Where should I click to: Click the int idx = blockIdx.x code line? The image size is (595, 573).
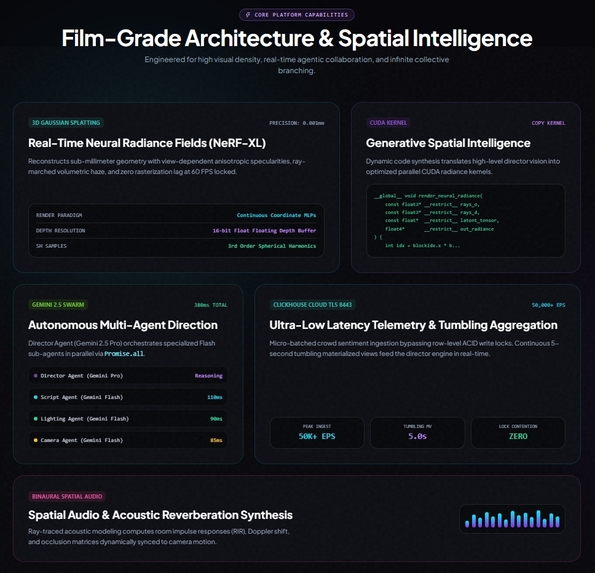422,246
